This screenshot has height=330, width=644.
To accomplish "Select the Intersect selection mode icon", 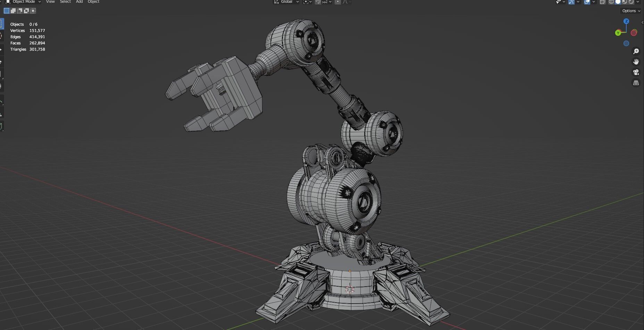I will click(x=33, y=11).
